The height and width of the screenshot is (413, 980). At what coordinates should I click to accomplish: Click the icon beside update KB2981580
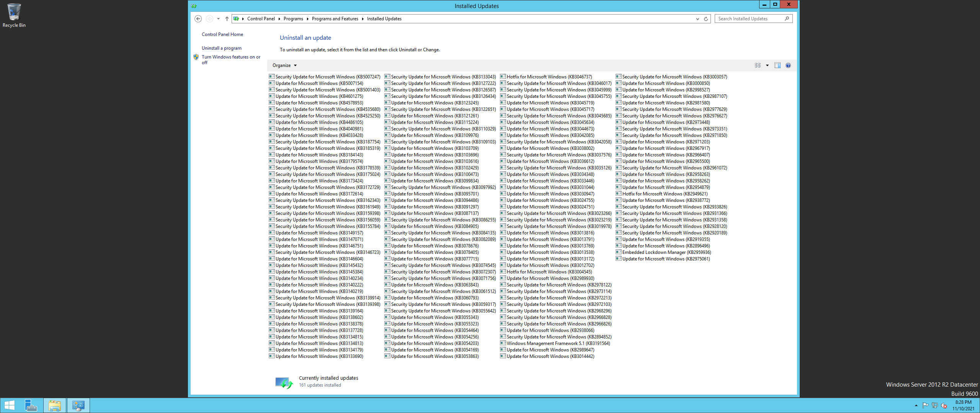click(x=619, y=102)
